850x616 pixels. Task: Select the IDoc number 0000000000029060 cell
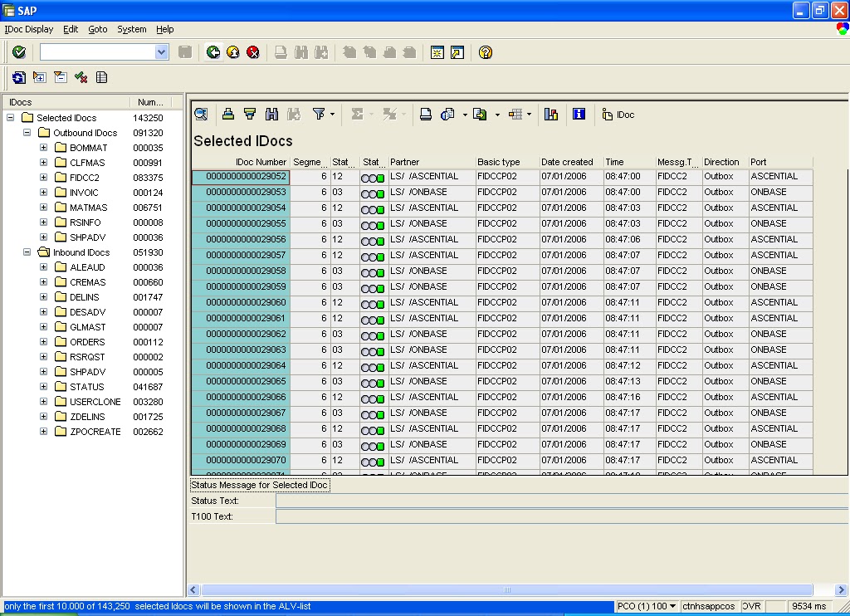tap(241, 302)
